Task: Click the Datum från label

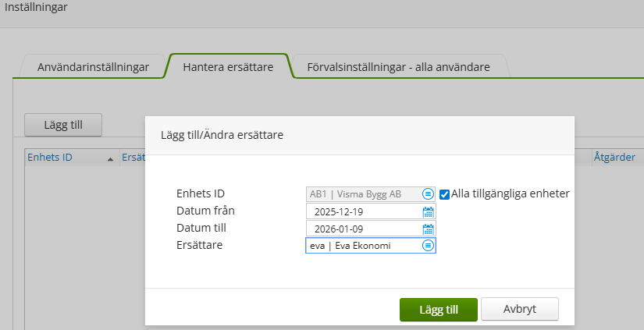Action: 205,211
